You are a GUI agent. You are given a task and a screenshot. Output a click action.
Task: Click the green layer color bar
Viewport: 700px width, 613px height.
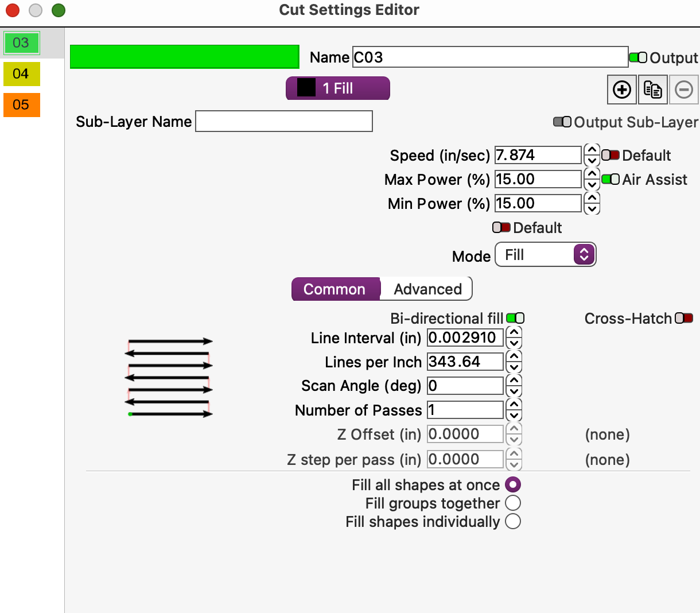185,57
